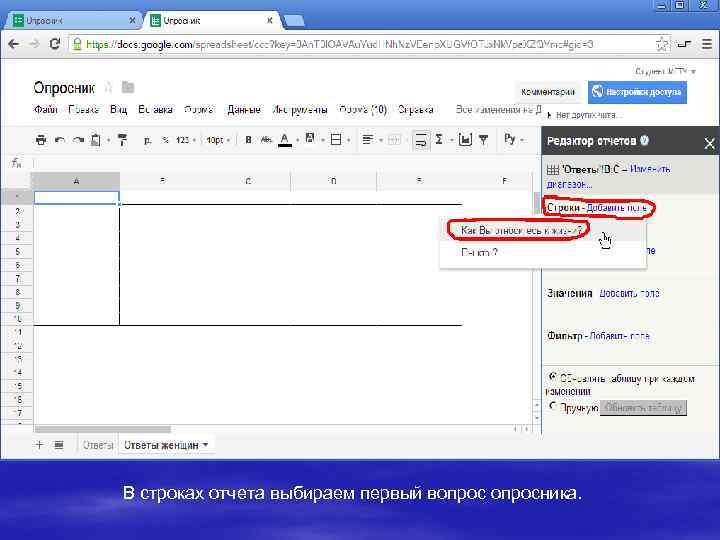The width and height of the screenshot is (720, 540).
Task: Open the Вид menu
Action: pyautogui.click(x=118, y=110)
